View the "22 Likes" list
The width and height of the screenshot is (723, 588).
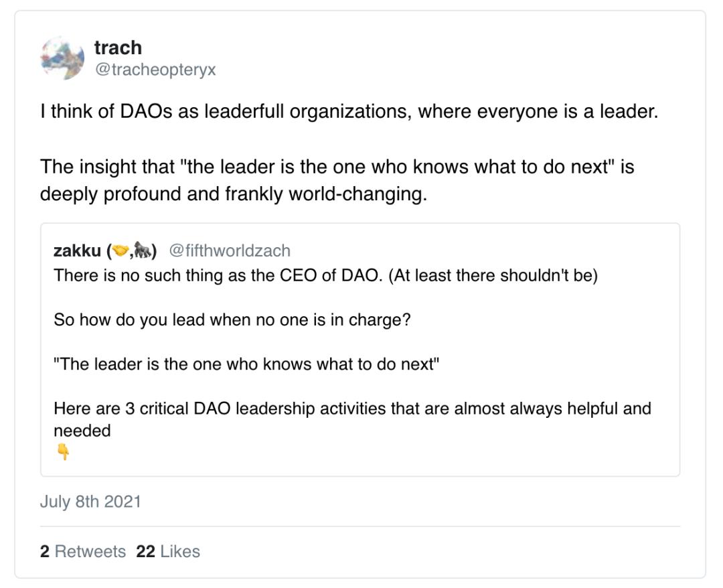coord(168,551)
